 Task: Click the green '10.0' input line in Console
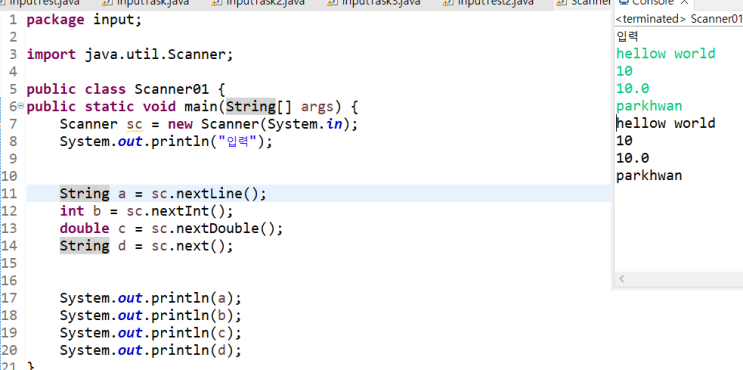pos(633,89)
